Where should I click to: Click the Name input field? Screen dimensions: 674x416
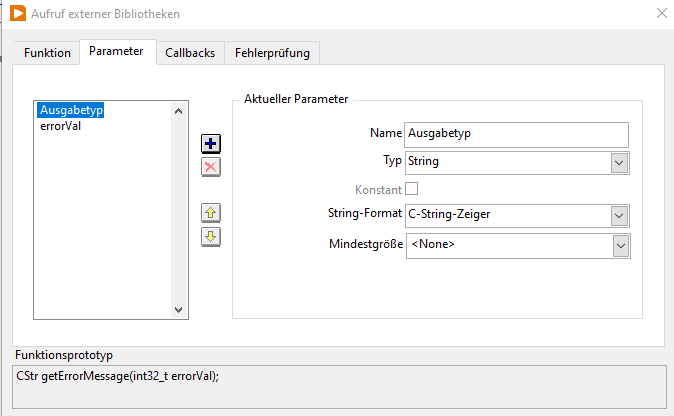point(515,134)
